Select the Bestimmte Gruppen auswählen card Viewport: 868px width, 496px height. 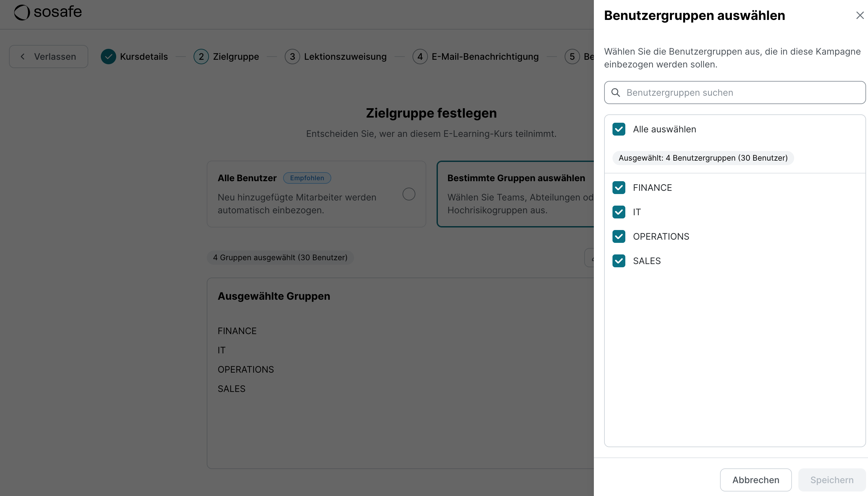(x=516, y=194)
